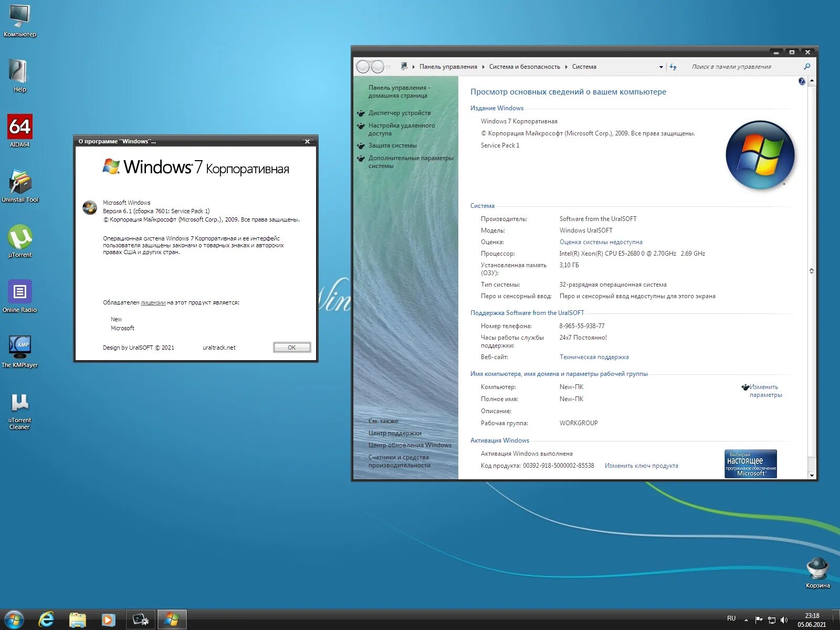Click the genuine Microsoft software banner
Screen dimensions: 840x630
tap(751, 464)
